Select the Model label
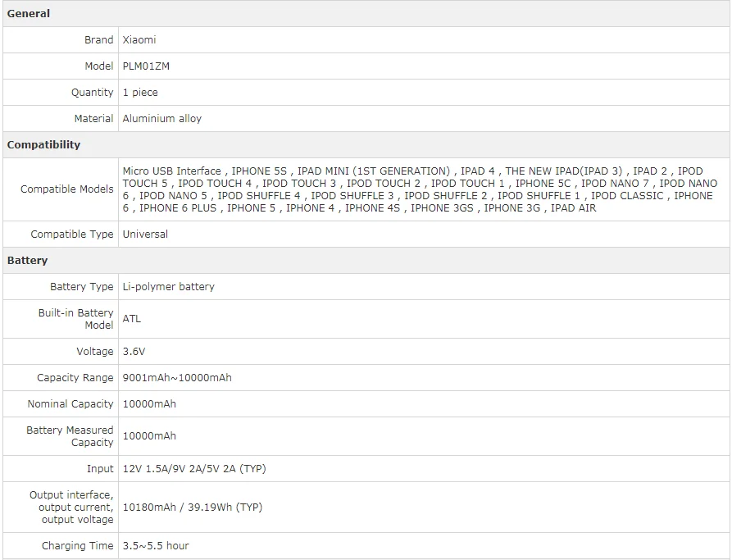 (99, 66)
